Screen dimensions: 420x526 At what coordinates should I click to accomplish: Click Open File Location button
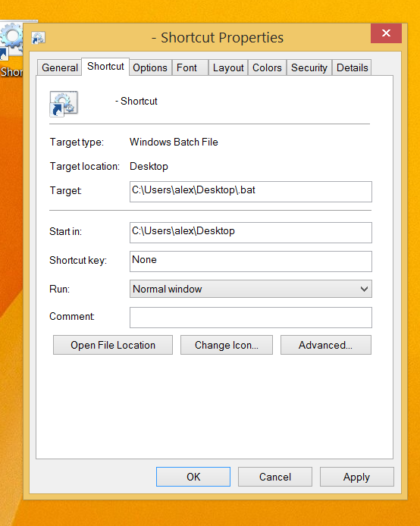pos(113,345)
